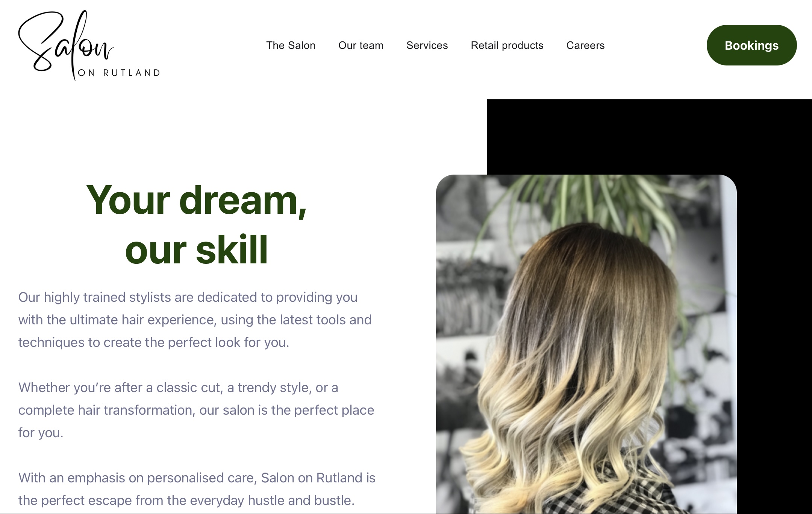Open The Salon page from navigation

point(291,45)
